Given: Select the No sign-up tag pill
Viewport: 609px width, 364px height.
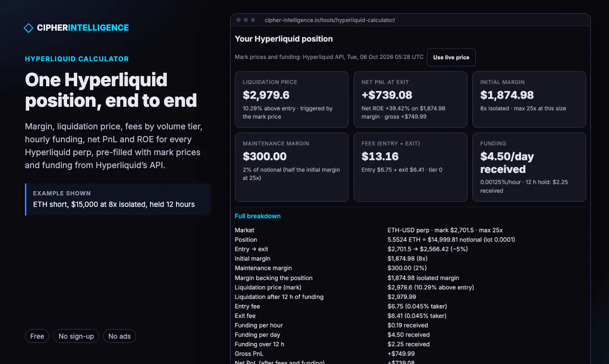Looking at the screenshot, I should [x=76, y=336].
